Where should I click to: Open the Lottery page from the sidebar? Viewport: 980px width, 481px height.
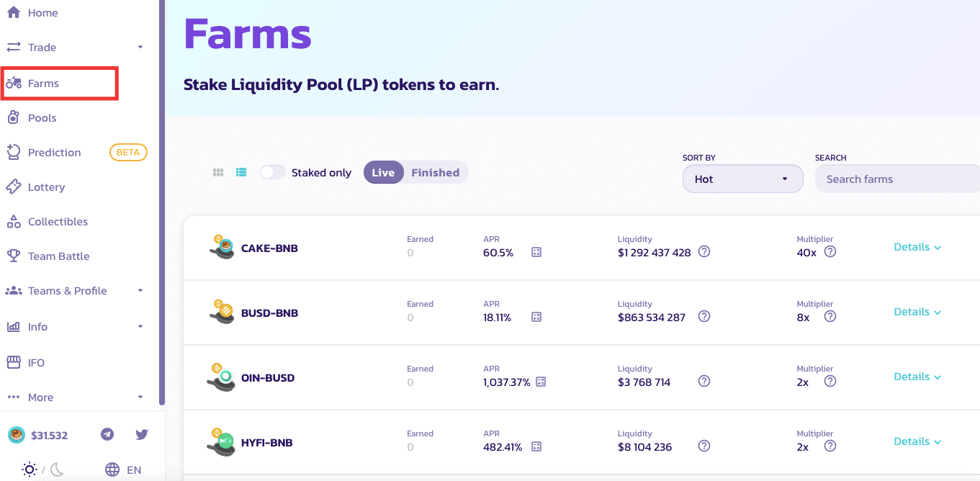click(46, 187)
